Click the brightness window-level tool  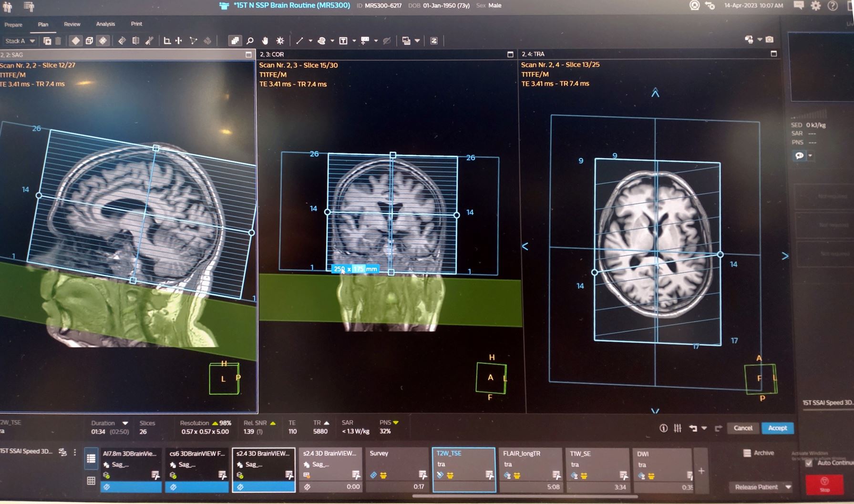point(280,41)
